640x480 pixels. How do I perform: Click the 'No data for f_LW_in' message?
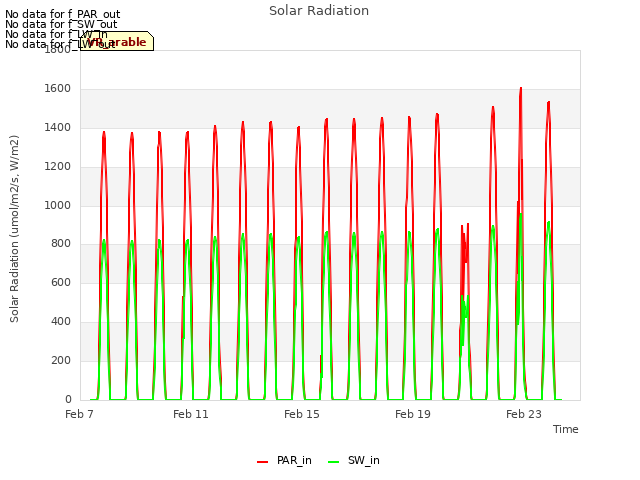(56, 34)
